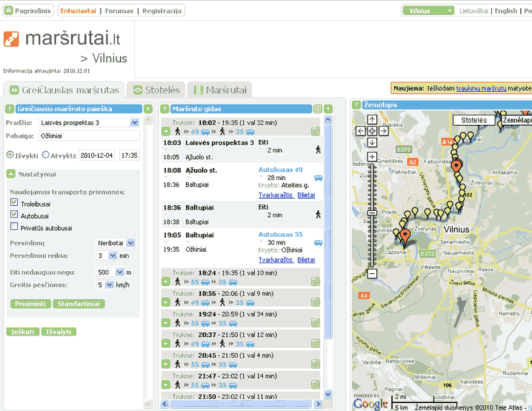Open help for the Žemėlapis map panel

point(356,105)
